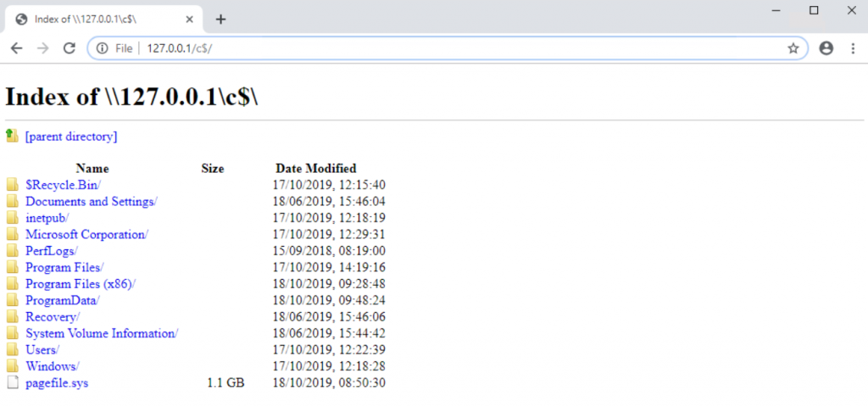Click the address bar URL field
Screen dimensions: 868x407
tap(424, 48)
